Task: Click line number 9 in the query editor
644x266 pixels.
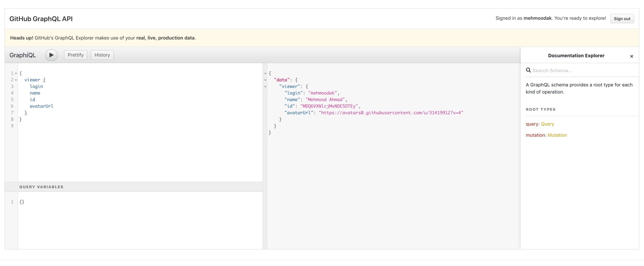Action: coord(12,126)
